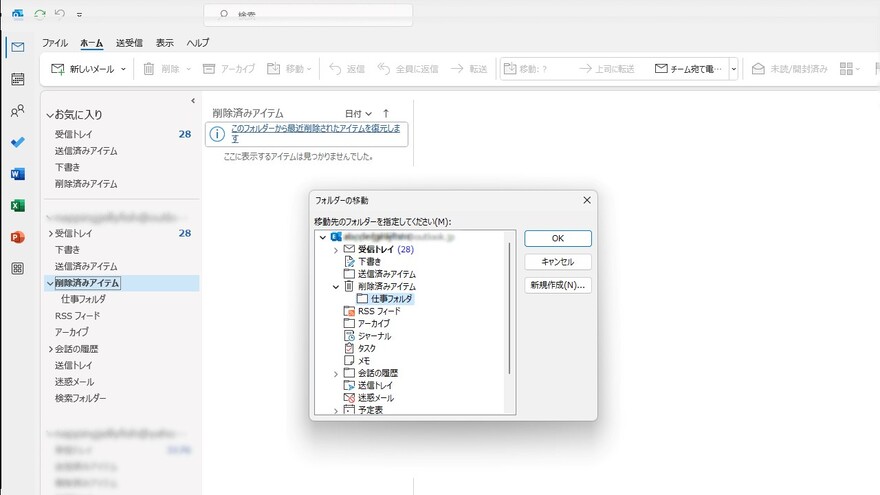Collapse 削除済みアイテム in dialog tree
This screenshot has height=495, width=880.
336,287
